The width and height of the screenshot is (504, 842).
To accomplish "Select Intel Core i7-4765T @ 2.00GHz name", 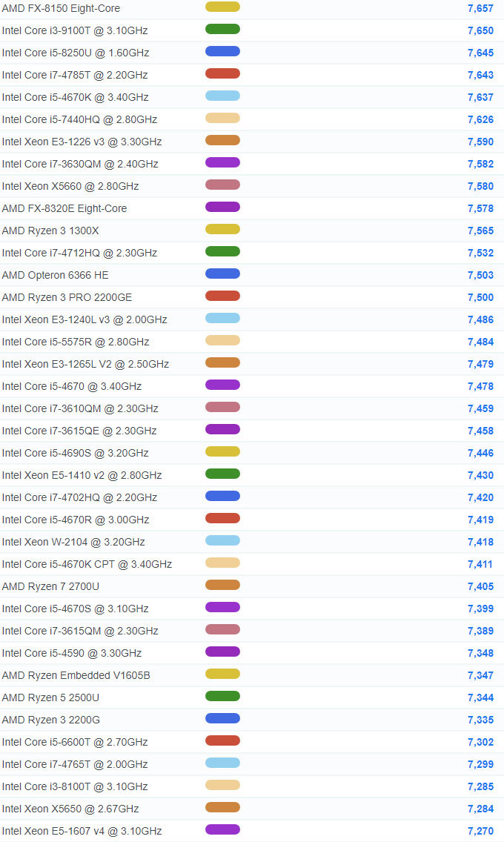I will coord(75,764).
